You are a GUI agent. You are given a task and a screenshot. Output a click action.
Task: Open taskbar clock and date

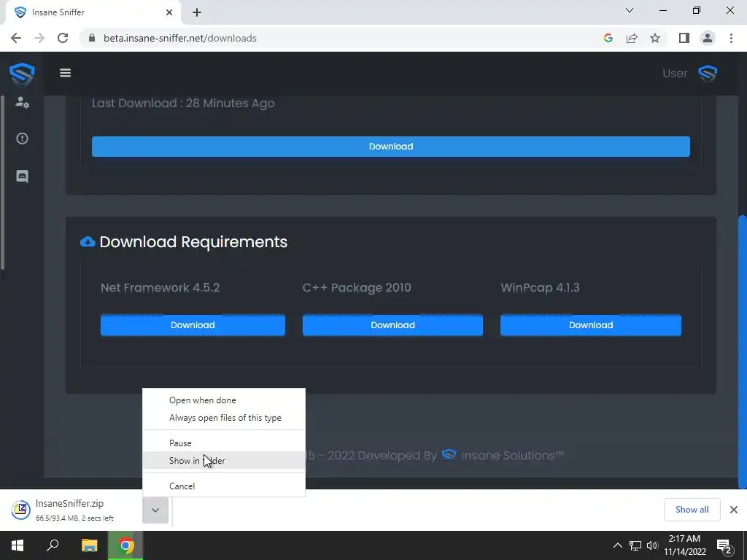click(x=684, y=545)
